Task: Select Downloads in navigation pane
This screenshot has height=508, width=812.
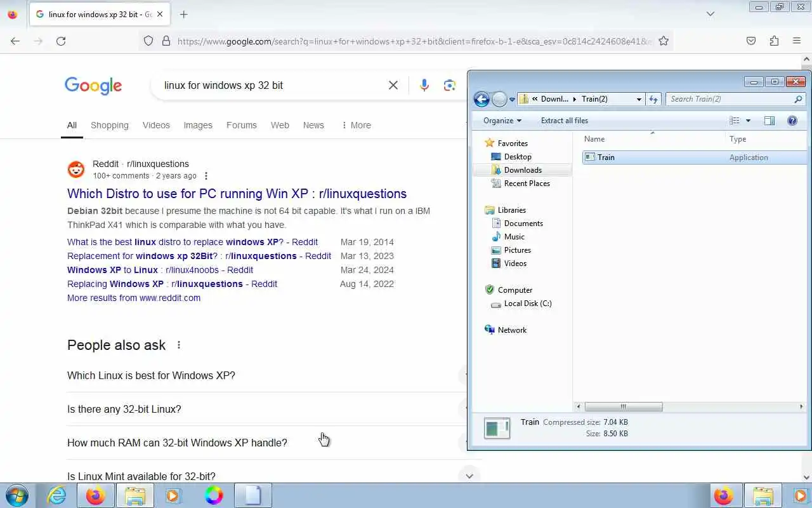Action: (x=523, y=170)
